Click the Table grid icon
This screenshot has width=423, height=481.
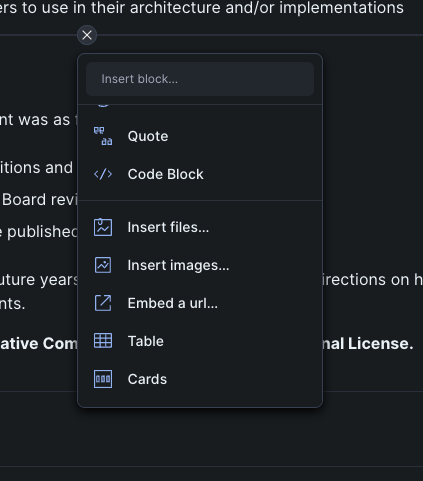coord(103,341)
